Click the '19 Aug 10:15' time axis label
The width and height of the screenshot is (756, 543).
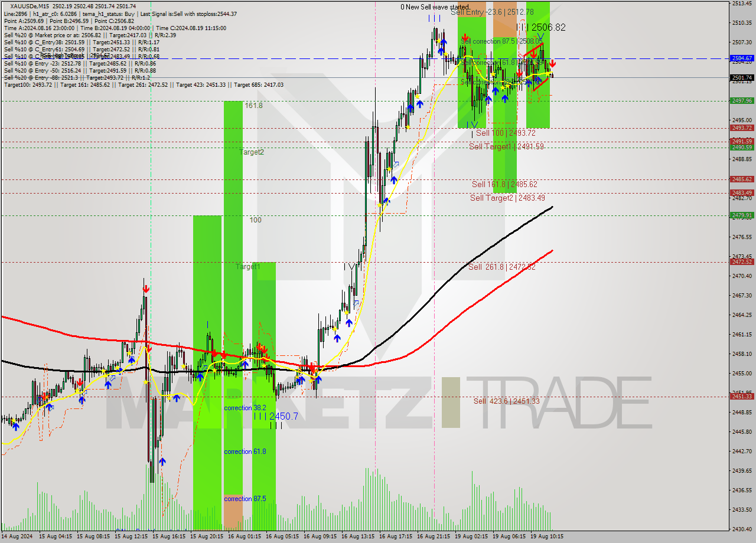point(547,537)
